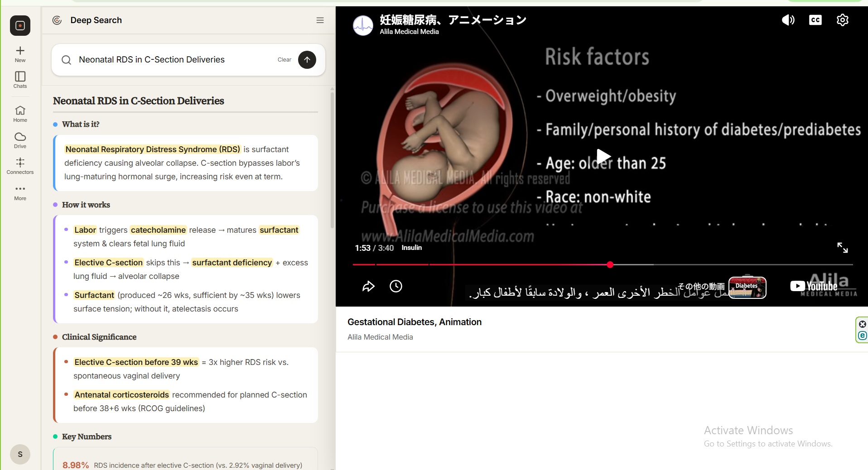The image size is (868, 470).
Task: Open Drive from the sidebar
Action: click(x=20, y=140)
